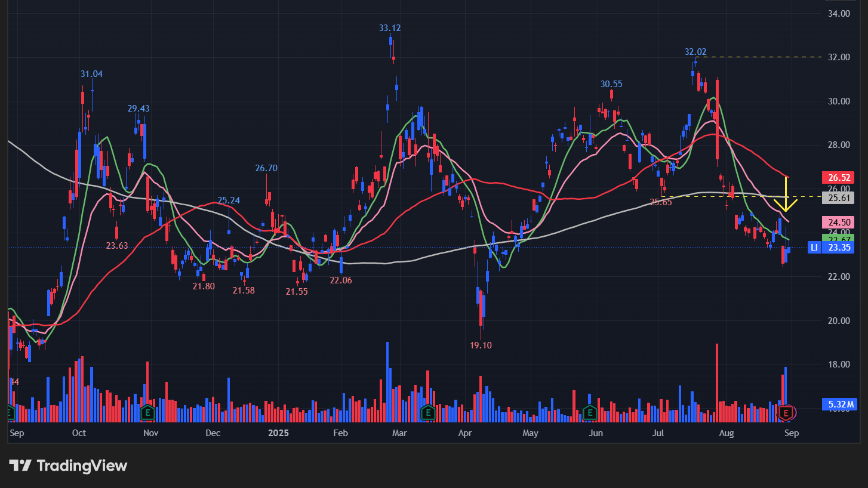
Task: Click the Jun label on time axis
Action: pos(595,433)
